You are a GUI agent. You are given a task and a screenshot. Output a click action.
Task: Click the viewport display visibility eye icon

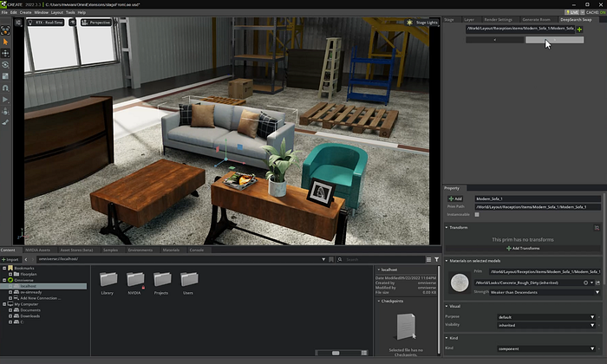(x=72, y=23)
